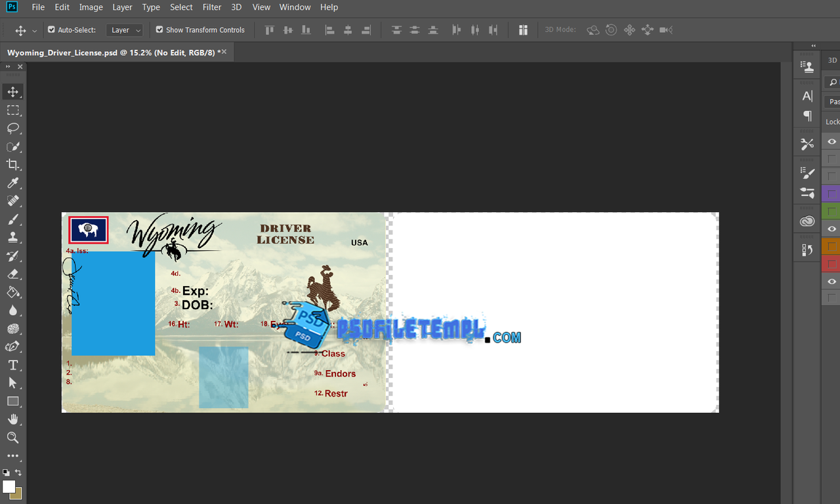The width and height of the screenshot is (840, 504).
Task: Select the Eyedropper tool
Action: [x=12, y=183]
